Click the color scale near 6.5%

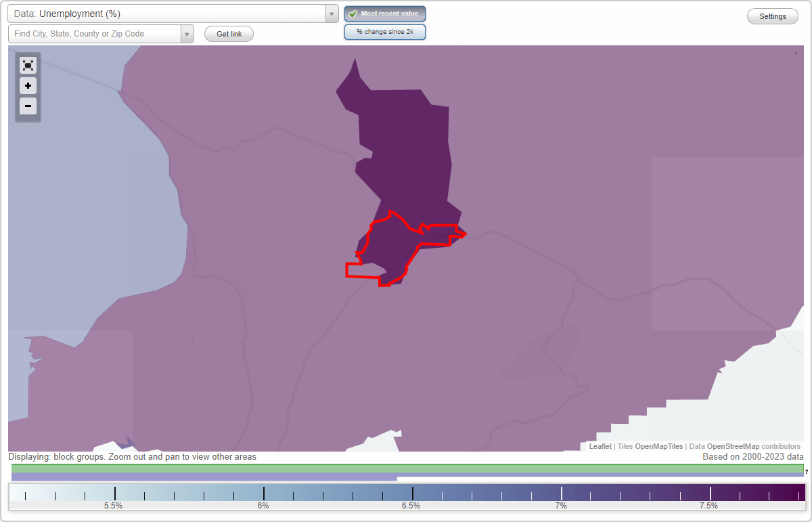point(413,493)
